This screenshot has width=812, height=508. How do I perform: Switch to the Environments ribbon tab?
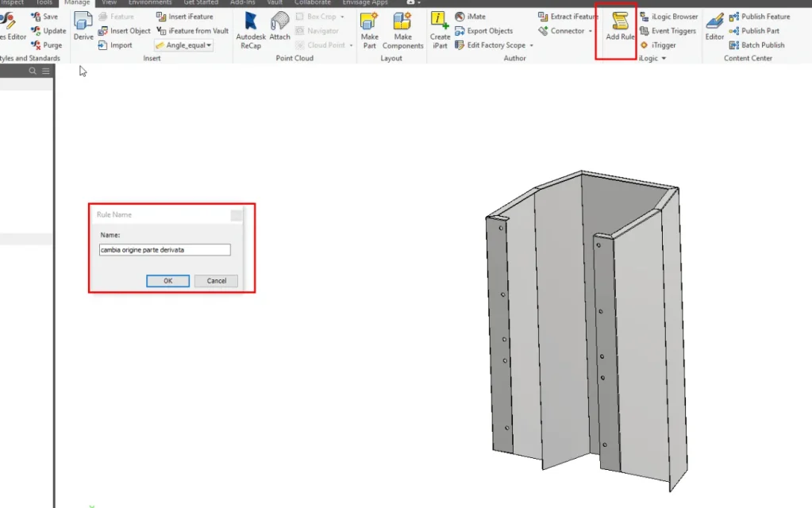coord(150,2)
